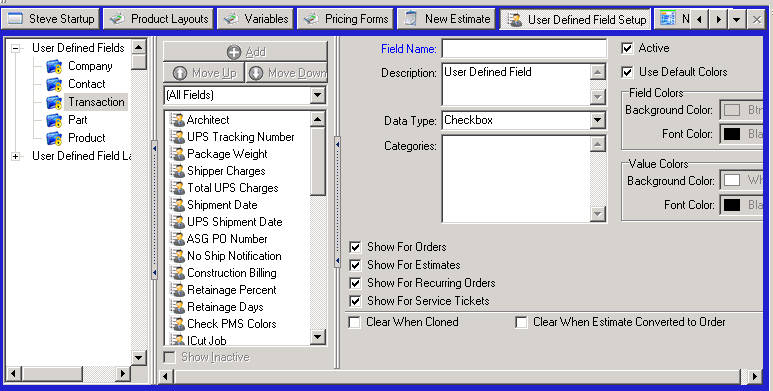The width and height of the screenshot is (773, 391).
Task: Click the New Estimate tab icon
Action: (411, 19)
